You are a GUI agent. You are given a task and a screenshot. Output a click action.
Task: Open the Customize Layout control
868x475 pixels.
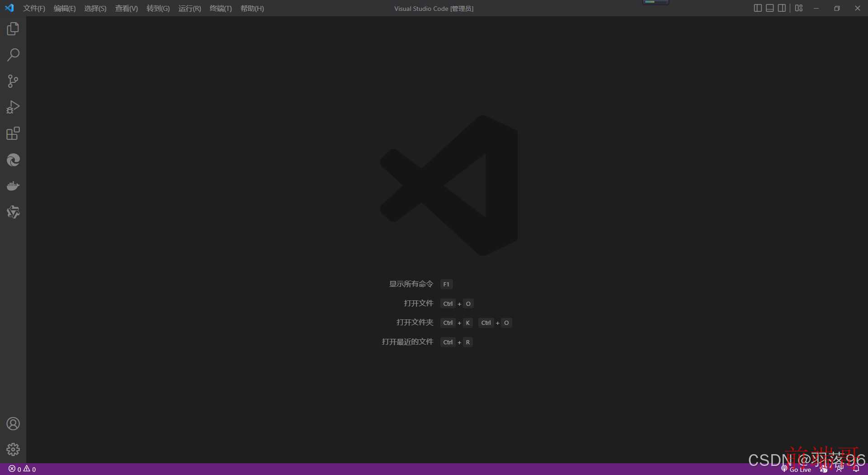pyautogui.click(x=799, y=8)
